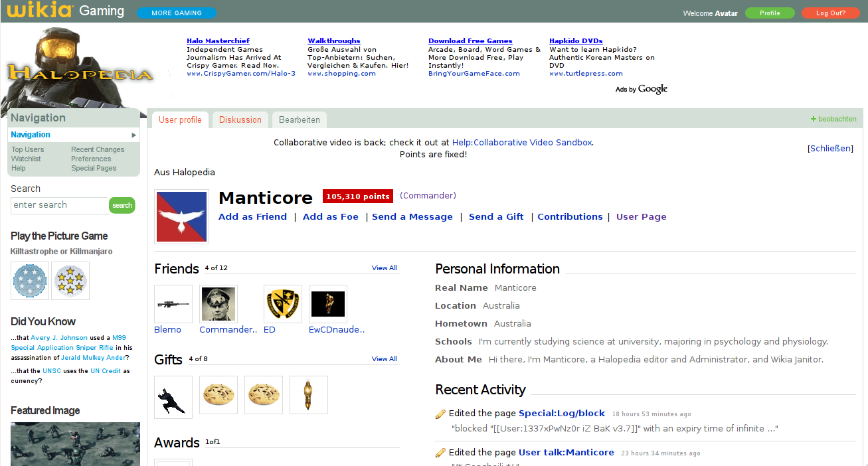This screenshot has width=868, height=466.
Task: Click the Walkthroughs ad link
Action: pos(334,41)
